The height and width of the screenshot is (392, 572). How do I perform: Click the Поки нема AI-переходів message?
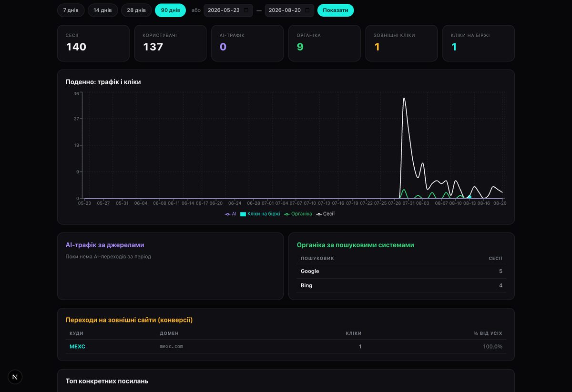tap(108, 257)
